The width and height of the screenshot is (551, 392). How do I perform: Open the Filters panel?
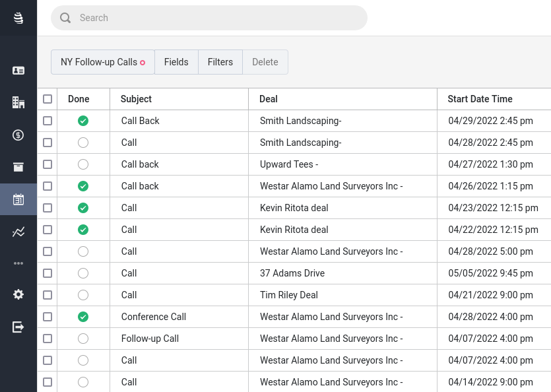pos(220,62)
